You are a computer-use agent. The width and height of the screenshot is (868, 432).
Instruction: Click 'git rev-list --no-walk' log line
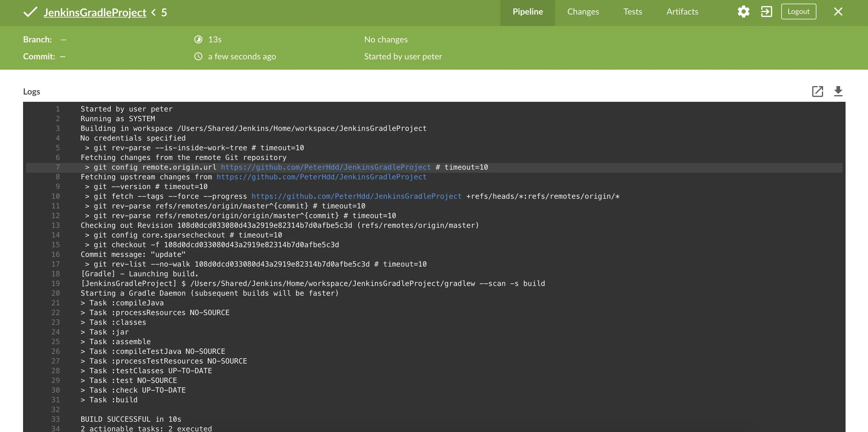pos(256,265)
